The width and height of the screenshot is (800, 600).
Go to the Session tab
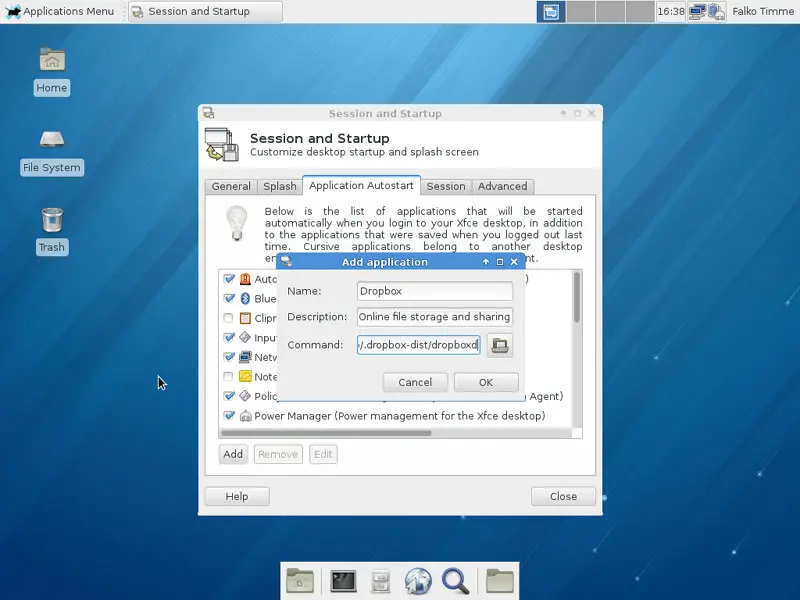pyautogui.click(x=446, y=186)
